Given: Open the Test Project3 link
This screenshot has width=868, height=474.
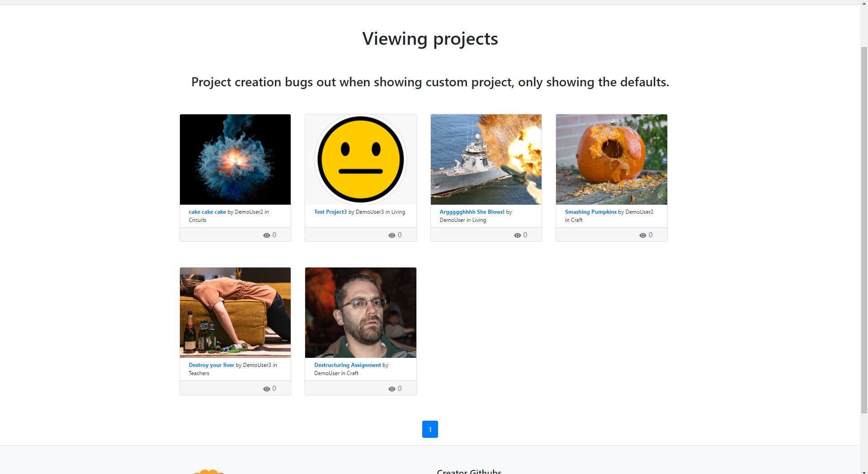Looking at the screenshot, I should coord(330,212).
